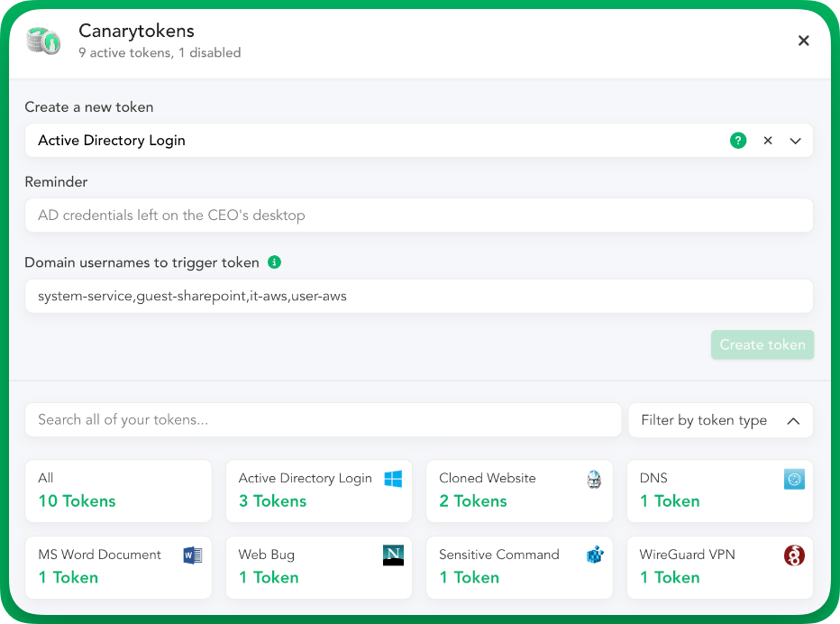
Task: Click the Canarytokens title text
Action: (137, 31)
